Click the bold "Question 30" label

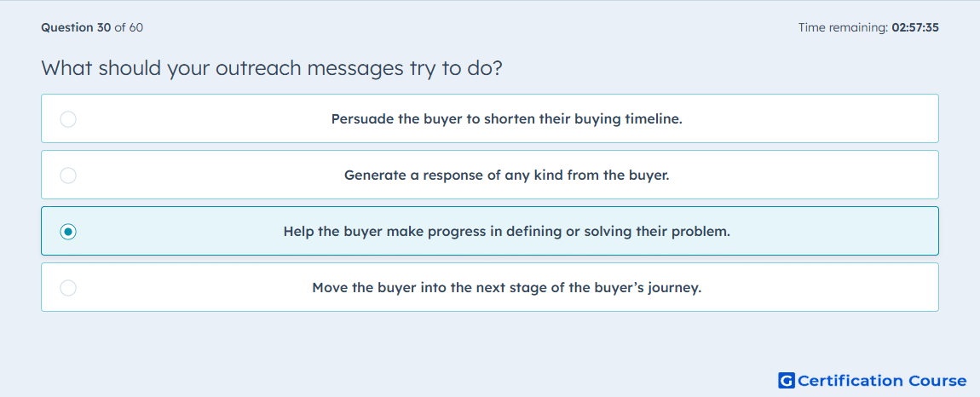pos(76,27)
